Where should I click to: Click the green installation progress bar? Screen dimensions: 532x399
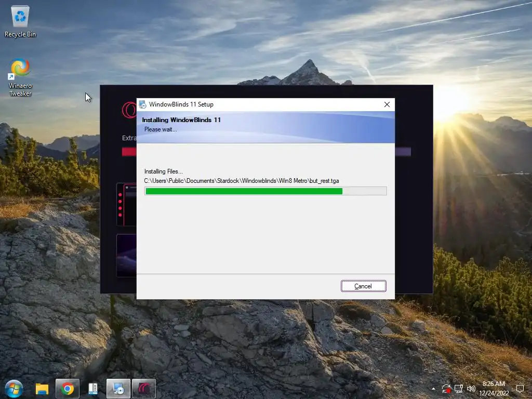[x=265, y=191]
